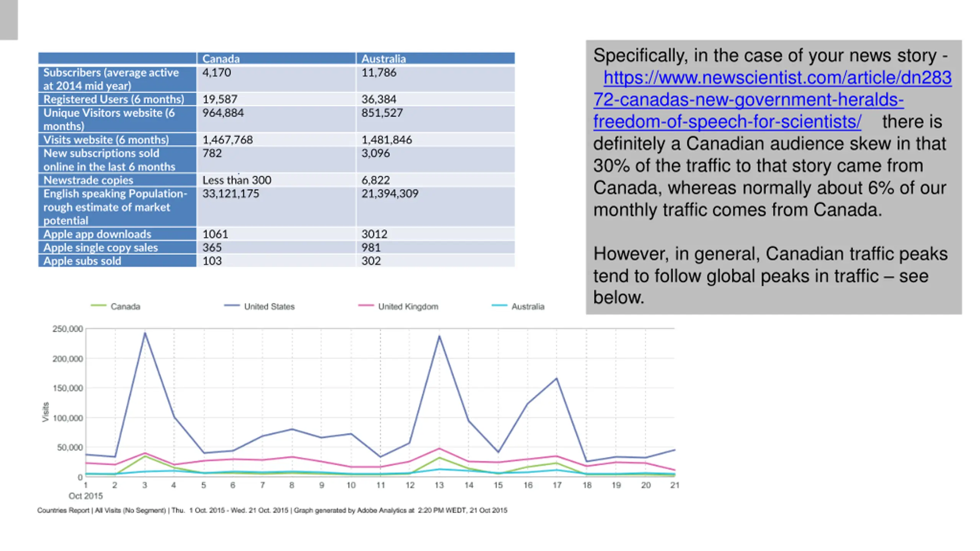Screen dimensions: 980x551
Task: Click the US traffic peak on October 3
Action: click(x=145, y=333)
